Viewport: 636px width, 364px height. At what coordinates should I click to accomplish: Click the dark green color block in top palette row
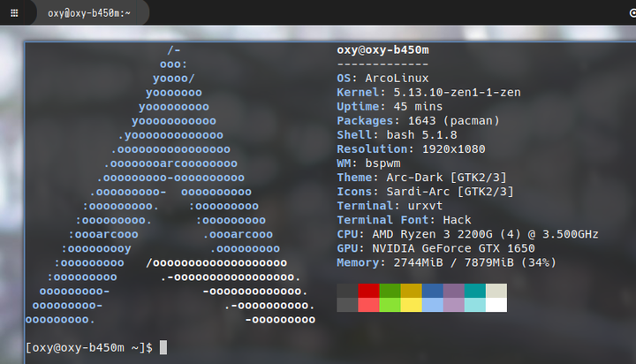click(x=390, y=291)
